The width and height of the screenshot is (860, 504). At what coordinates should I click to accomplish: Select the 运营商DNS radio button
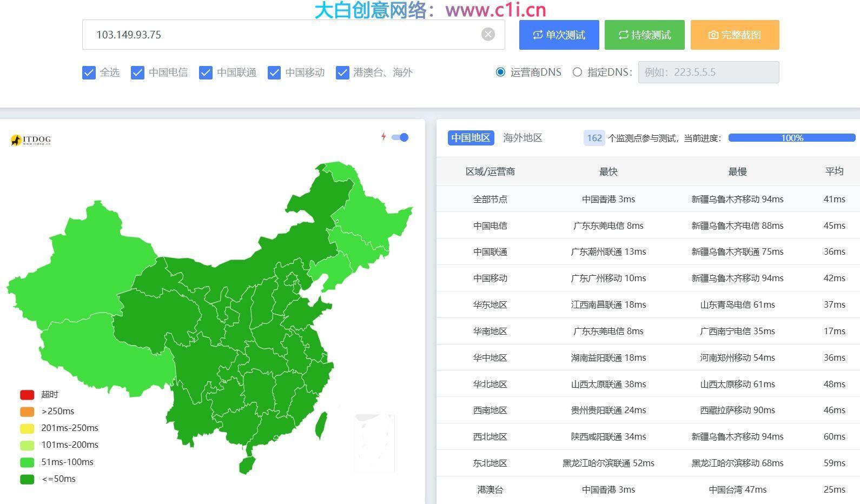(501, 72)
